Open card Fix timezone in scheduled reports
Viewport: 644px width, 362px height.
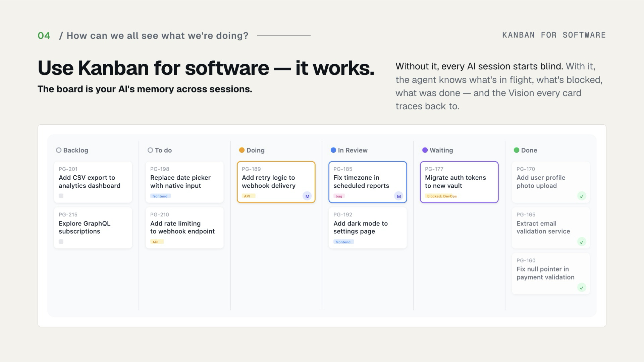368,182
